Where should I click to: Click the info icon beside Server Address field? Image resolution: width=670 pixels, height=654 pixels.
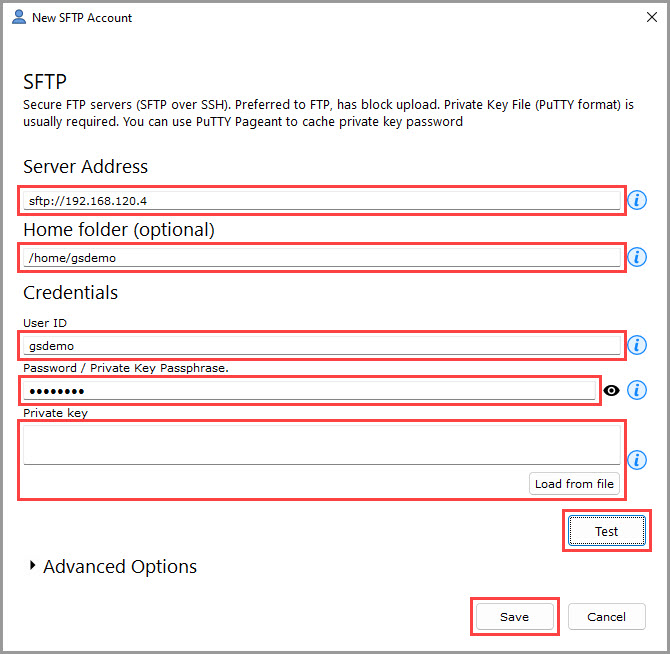point(637,201)
